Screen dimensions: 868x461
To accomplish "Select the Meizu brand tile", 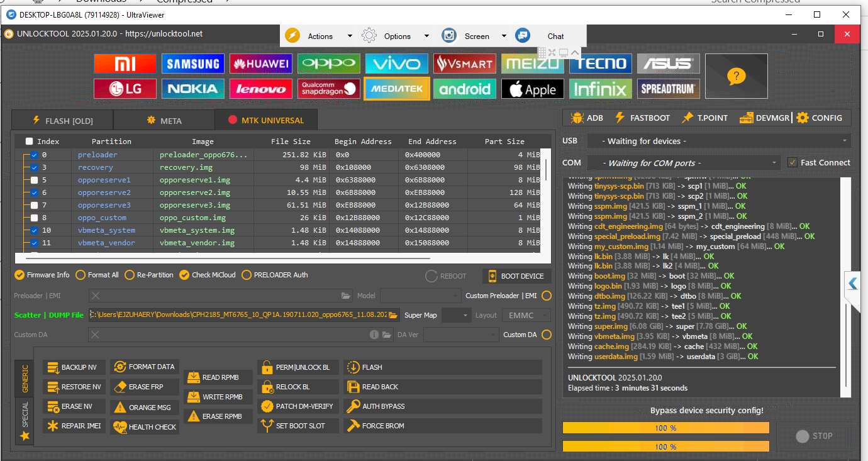I will [532, 64].
